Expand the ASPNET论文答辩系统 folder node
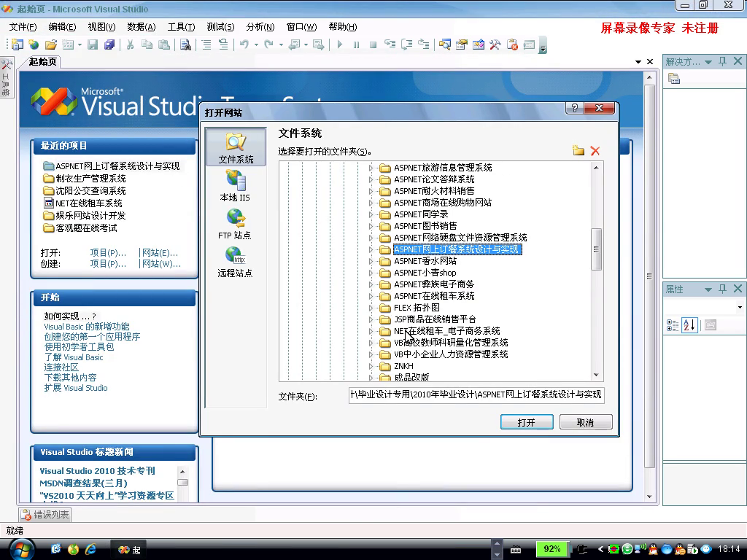The width and height of the screenshot is (747, 560). 371,179
